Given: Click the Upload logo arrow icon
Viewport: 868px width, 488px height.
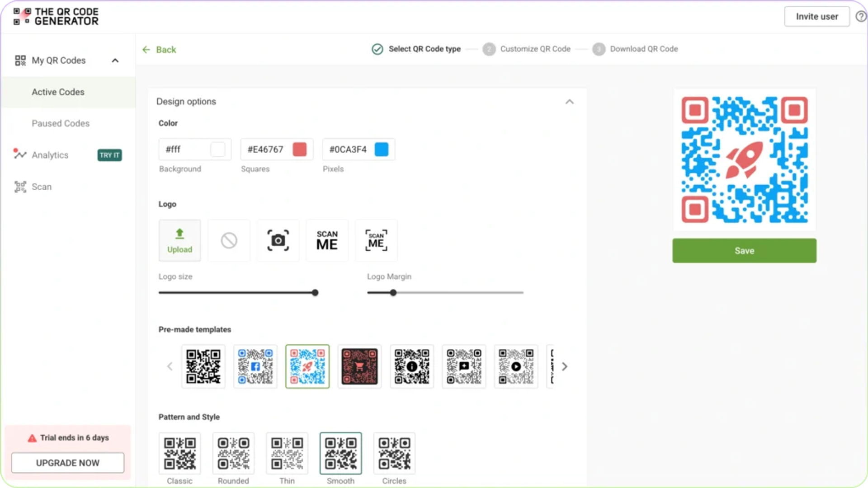Looking at the screenshot, I should (179, 234).
